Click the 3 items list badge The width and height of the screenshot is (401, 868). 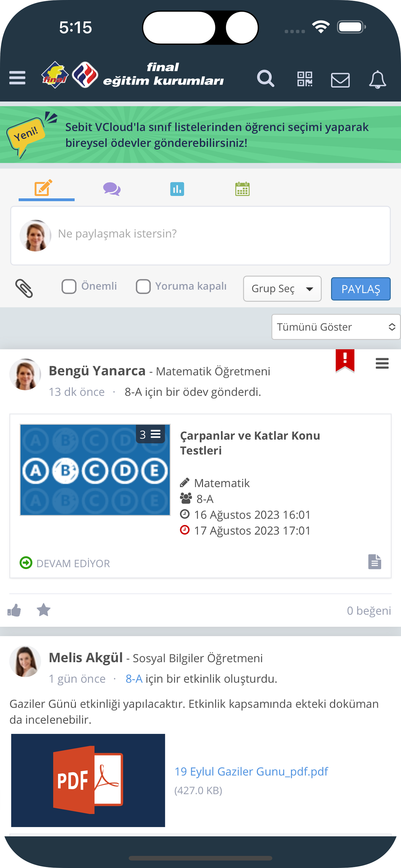click(x=150, y=434)
